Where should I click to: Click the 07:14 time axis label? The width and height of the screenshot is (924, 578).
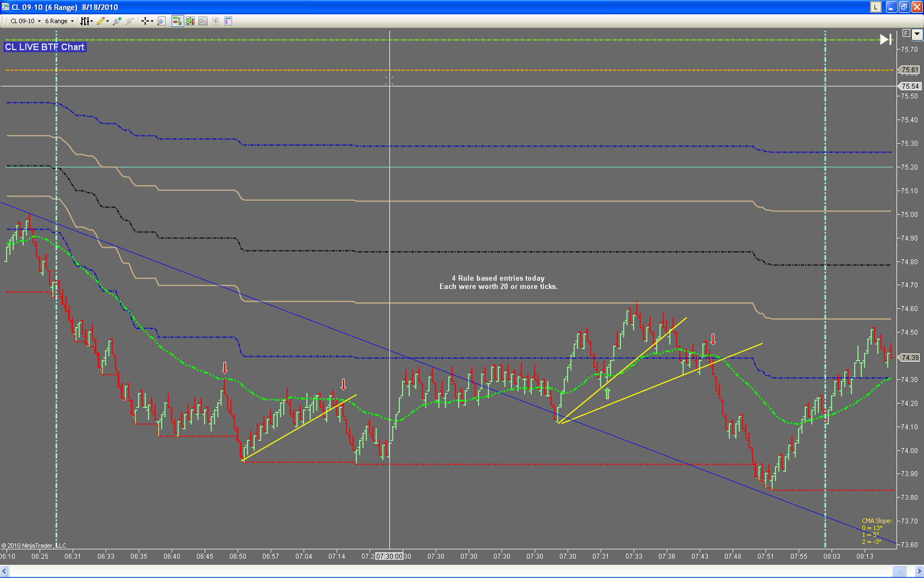click(337, 557)
